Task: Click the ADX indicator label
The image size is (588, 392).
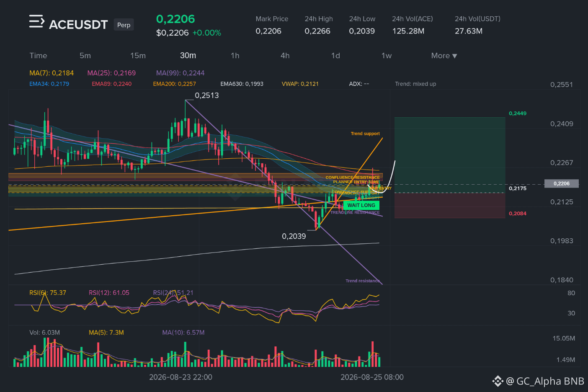Action: 359,84
